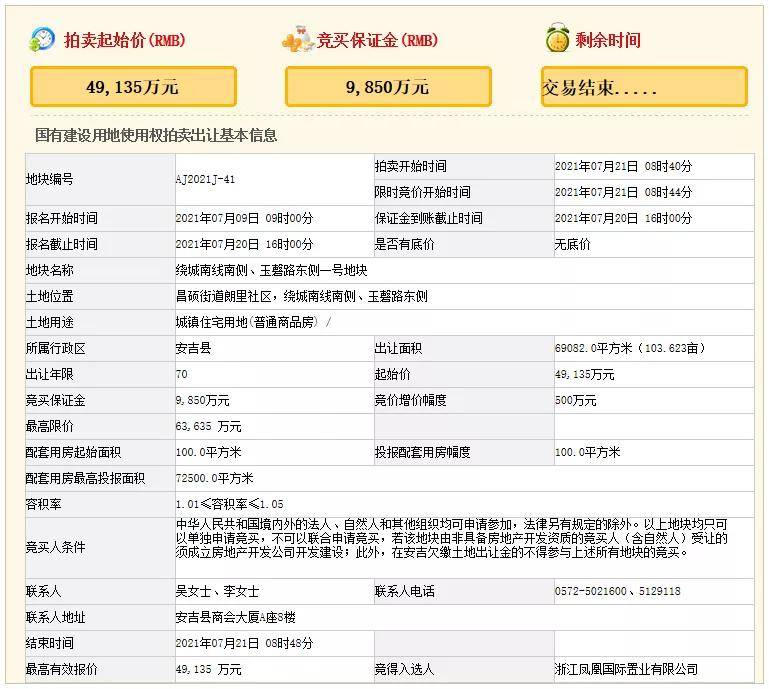Select the 地块名称 value cell
This screenshot has height=689, width=769.
464,270
